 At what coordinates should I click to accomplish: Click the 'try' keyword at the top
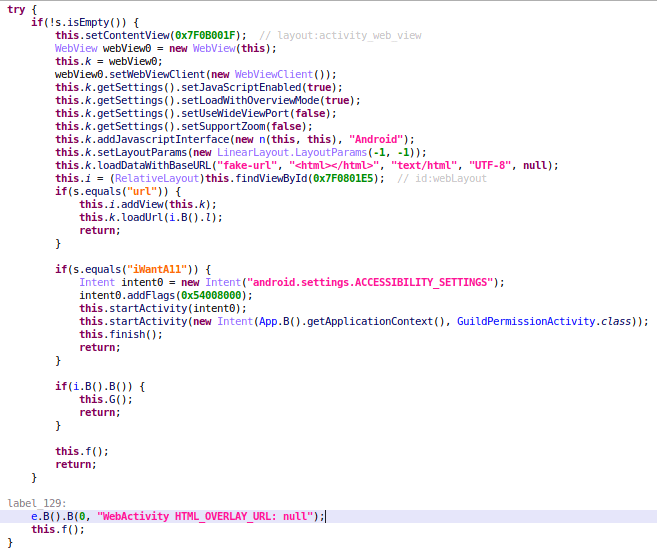pyautogui.click(x=17, y=7)
